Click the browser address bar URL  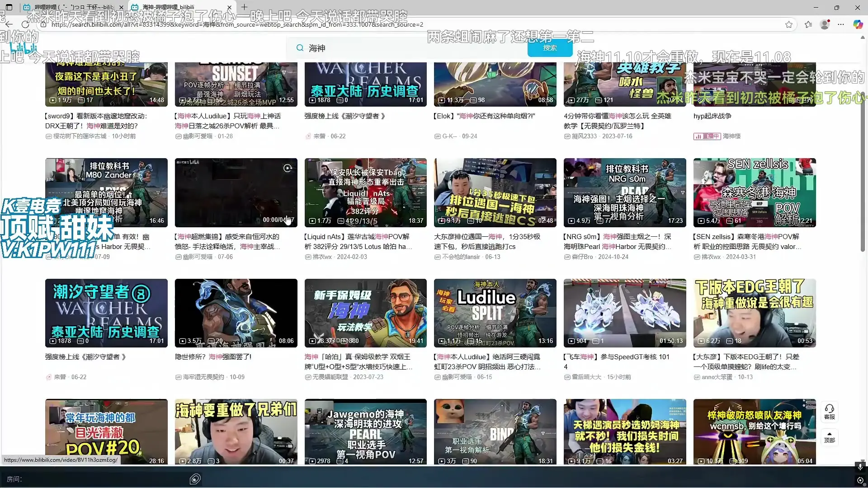coord(237,24)
